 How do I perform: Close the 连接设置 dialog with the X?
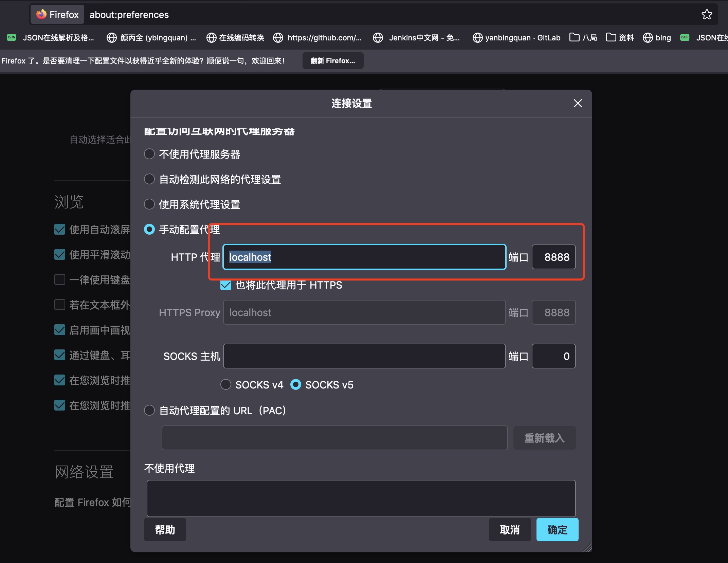pyautogui.click(x=578, y=103)
